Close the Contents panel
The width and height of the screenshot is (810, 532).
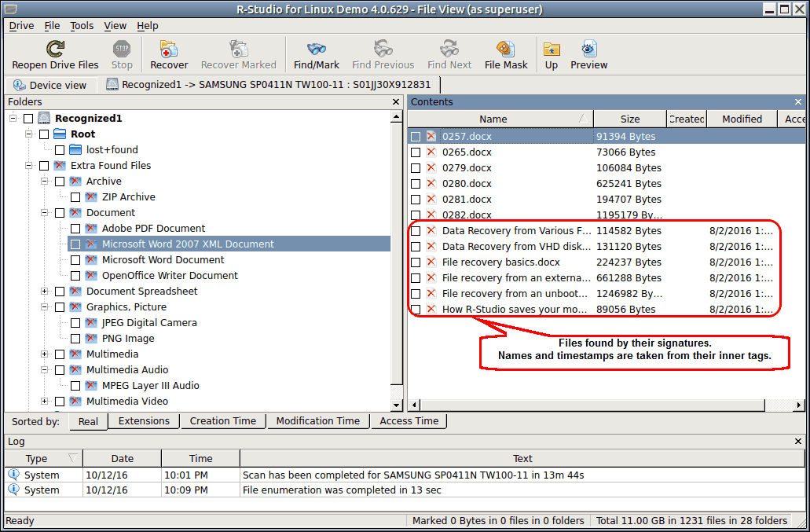(798, 101)
